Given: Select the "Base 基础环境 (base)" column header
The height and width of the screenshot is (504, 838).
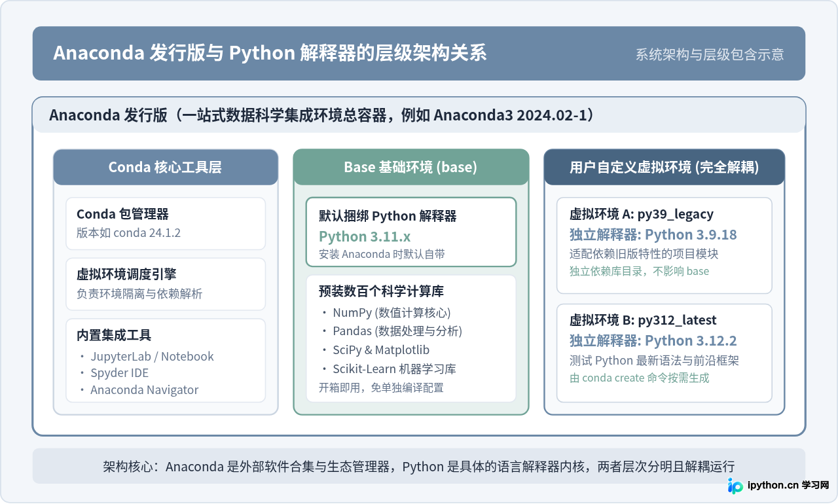Looking at the screenshot, I should [x=410, y=167].
